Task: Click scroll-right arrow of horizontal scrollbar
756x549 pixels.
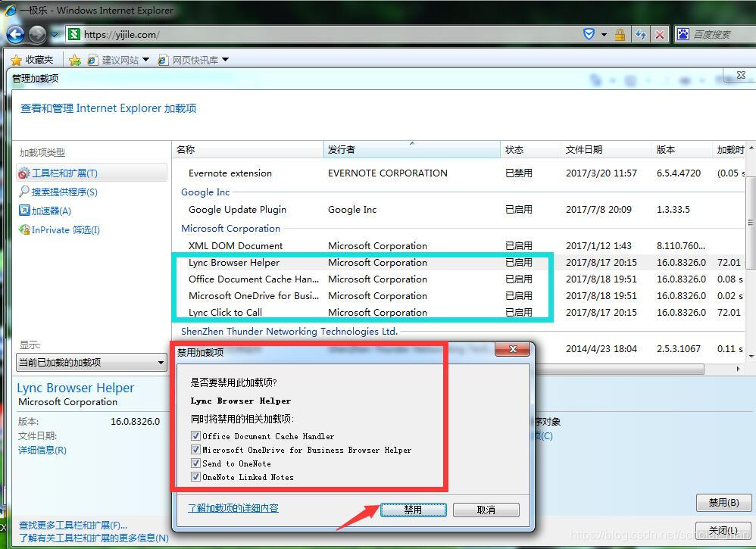Action: [x=738, y=369]
